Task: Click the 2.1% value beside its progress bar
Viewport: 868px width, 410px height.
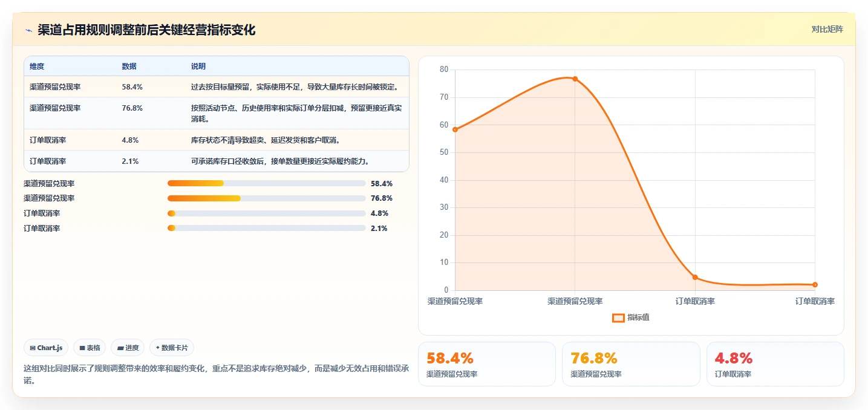Action: [379, 229]
